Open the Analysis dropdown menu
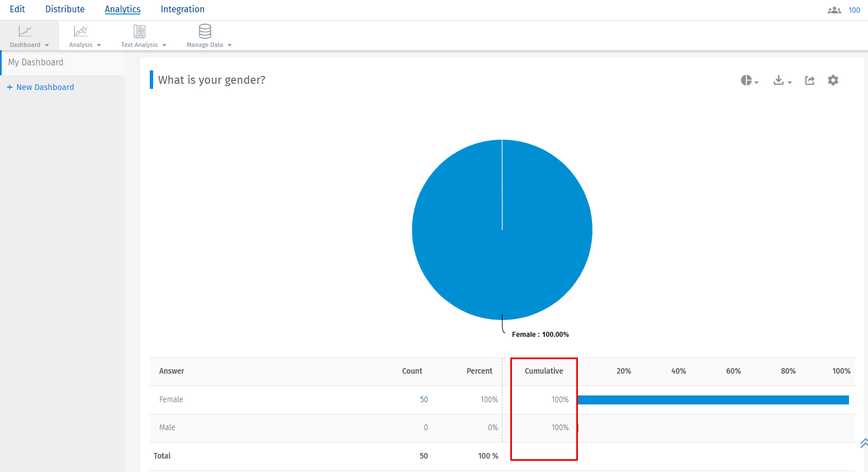 (x=98, y=45)
